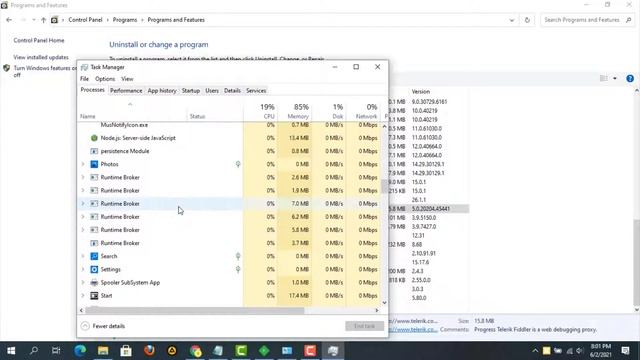This screenshot has width=640, height=360.
Task: Expand the highlighted Runtime Broker with 7.0 MB
Action: (83, 203)
